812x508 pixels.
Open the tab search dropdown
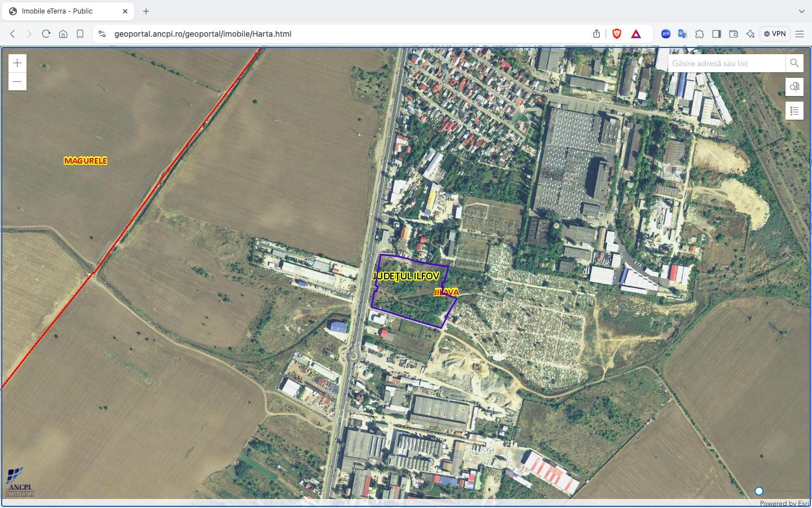coord(801,11)
